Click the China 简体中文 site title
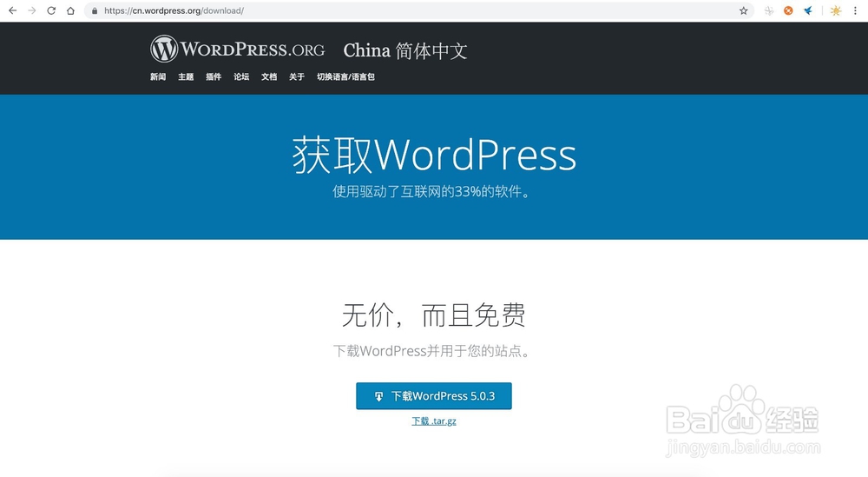The height and width of the screenshot is (477, 868). click(405, 50)
